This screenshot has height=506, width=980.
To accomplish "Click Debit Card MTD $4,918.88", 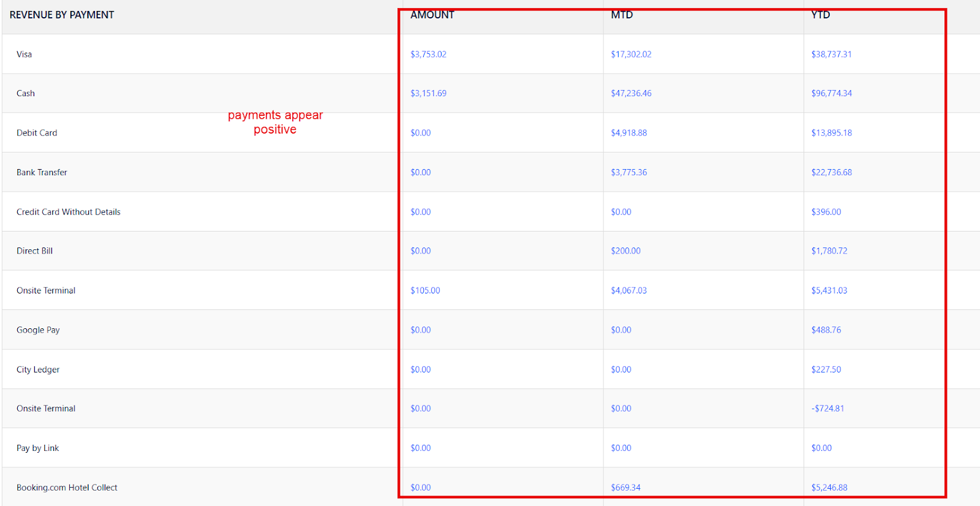I will (628, 133).
